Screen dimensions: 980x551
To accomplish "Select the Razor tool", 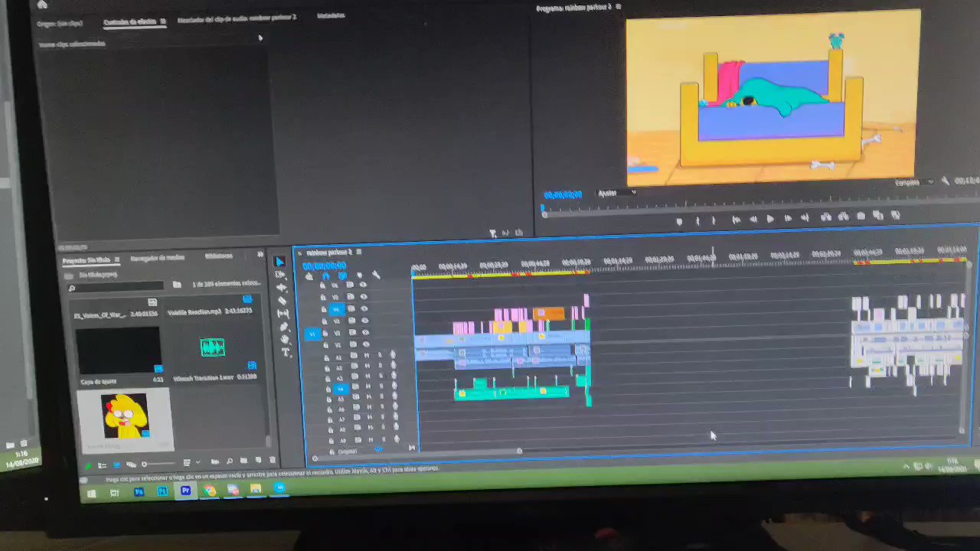I will pos(282,301).
